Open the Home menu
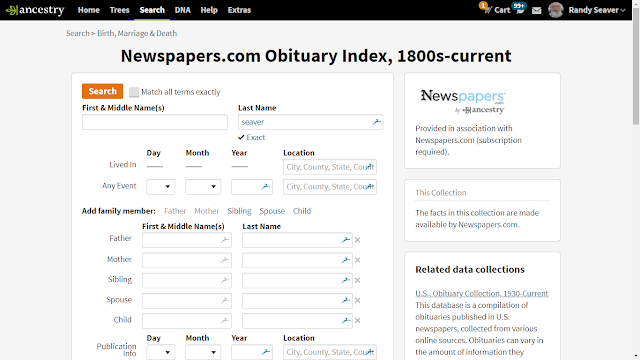The height and width of the screenshot is (360, 640). [x=89, y=10]
